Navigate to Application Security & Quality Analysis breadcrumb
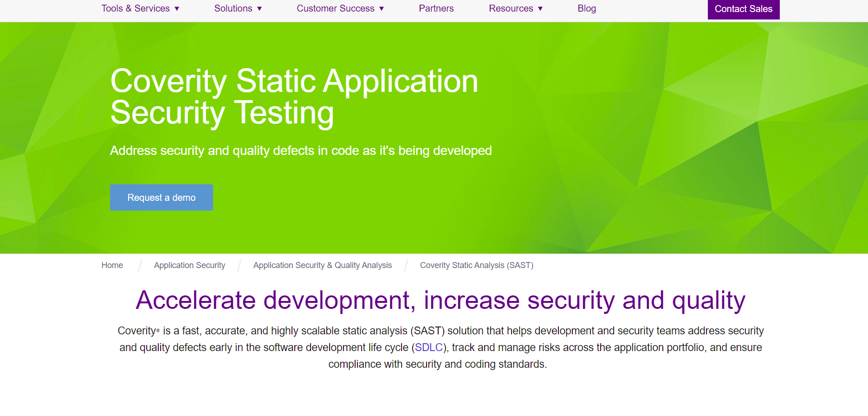This screenshot has height=416, width=868. [322, 265]
